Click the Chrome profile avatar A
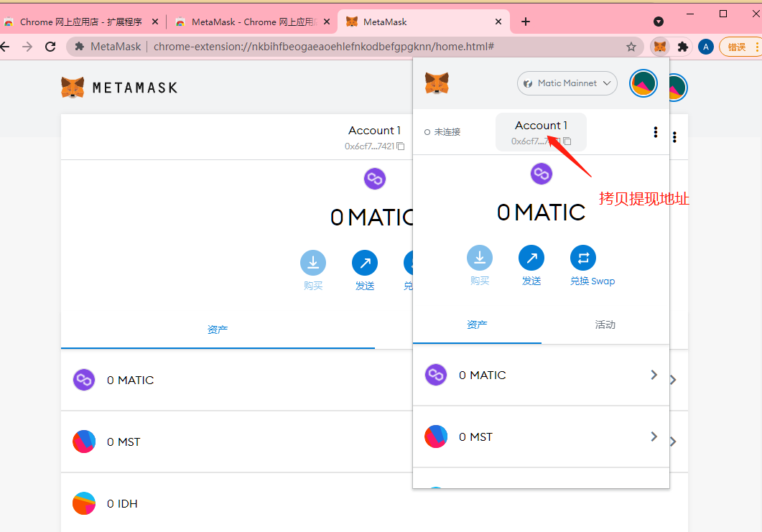The image size is (762, 532). pos(706,47)
